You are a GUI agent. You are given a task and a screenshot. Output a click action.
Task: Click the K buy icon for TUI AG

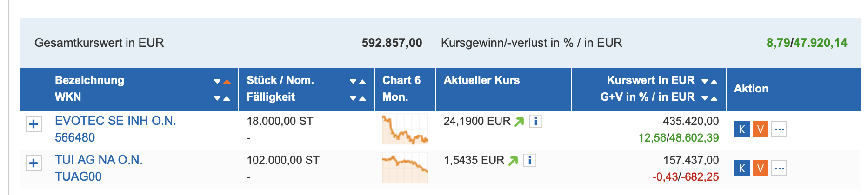741,168
